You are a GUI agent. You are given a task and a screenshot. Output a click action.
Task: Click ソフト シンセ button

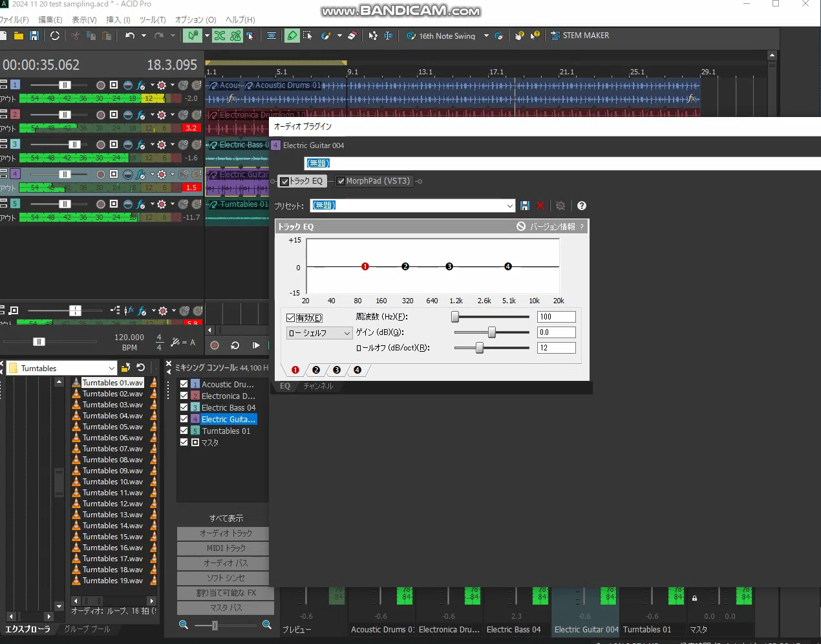point(226,577)
